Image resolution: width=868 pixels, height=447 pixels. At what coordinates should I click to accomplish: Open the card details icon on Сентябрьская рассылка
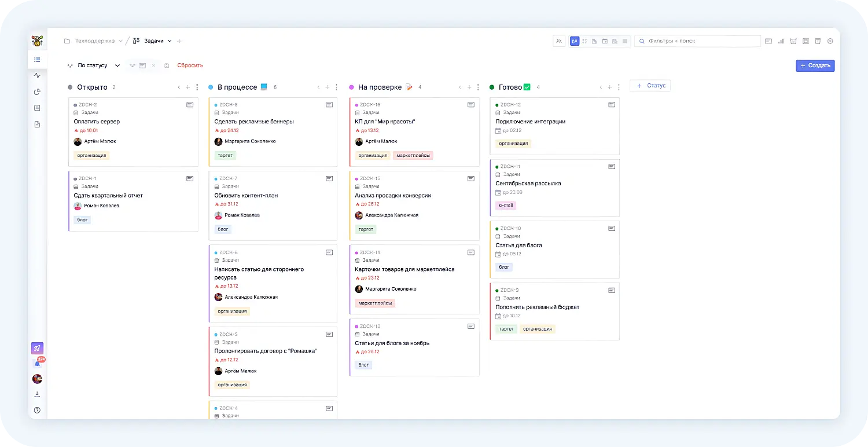612,167
